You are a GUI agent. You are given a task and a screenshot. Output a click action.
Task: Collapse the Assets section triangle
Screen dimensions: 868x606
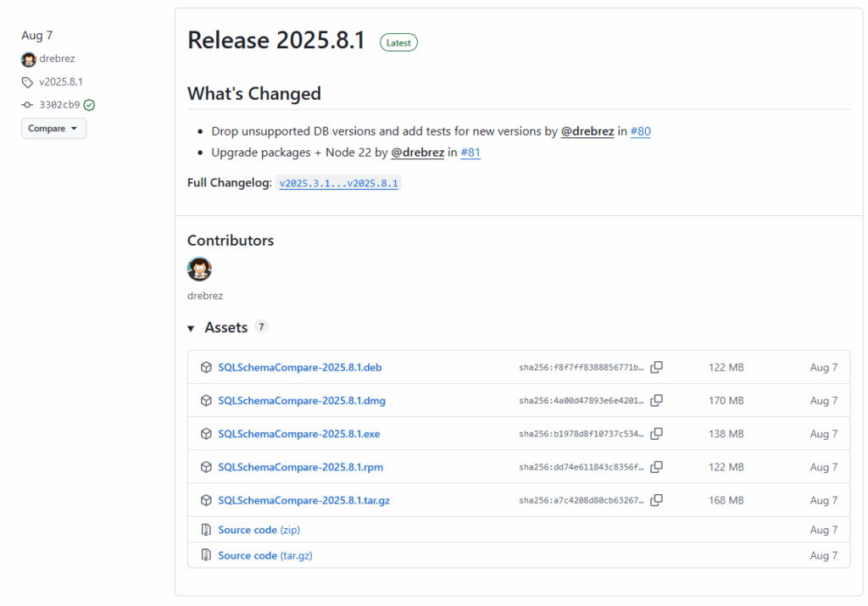[192, 328]
